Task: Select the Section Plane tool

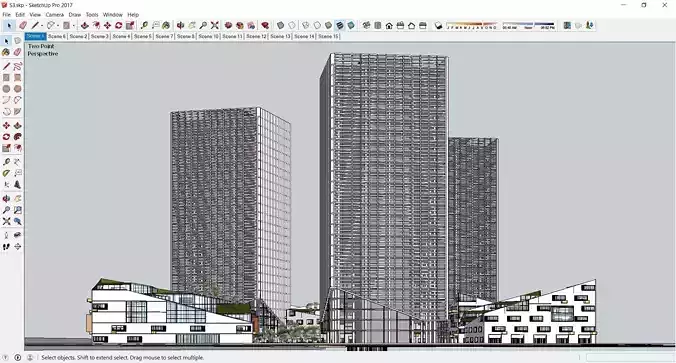Action: [17, 246]
